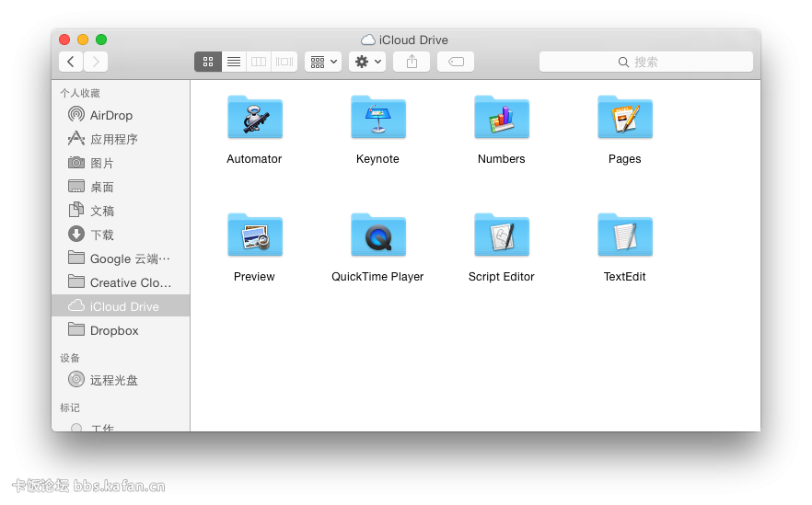Expand the arrange items dropdown
Screen dimensions: 812x505
(323, 62)
